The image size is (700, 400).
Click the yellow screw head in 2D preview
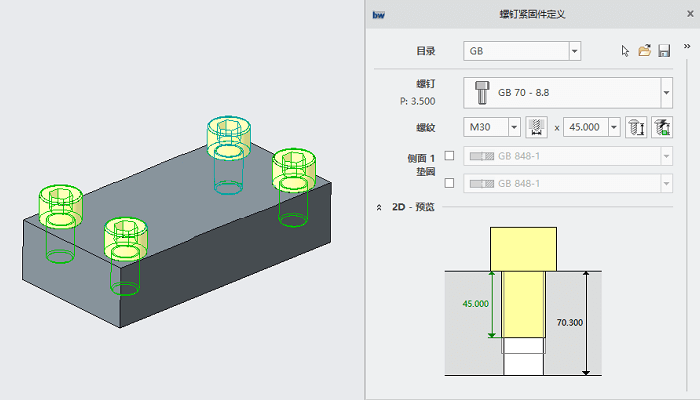click(523, 249)
